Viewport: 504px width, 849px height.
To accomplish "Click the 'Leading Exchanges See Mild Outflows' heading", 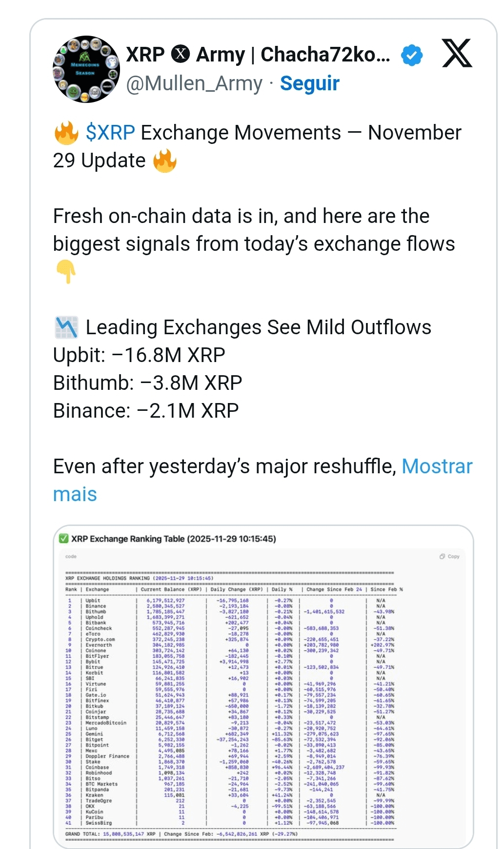I will [x=258, y=327].
